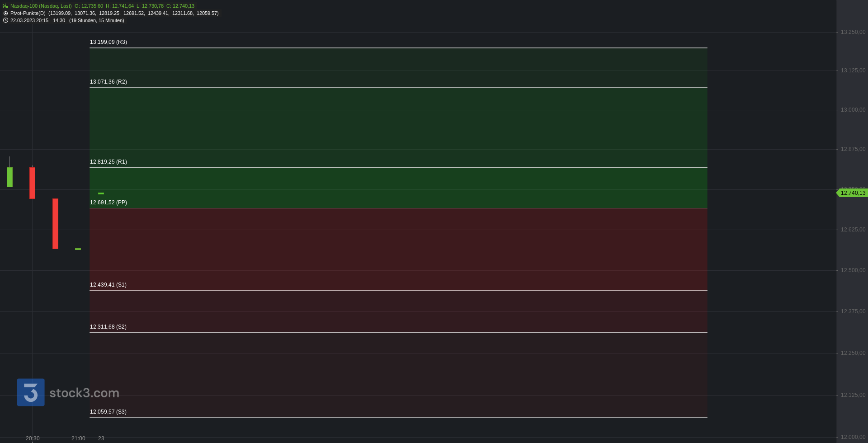
Task: Click the 12.311,68 (S2) support label
Action: click(x=108, y=327)
